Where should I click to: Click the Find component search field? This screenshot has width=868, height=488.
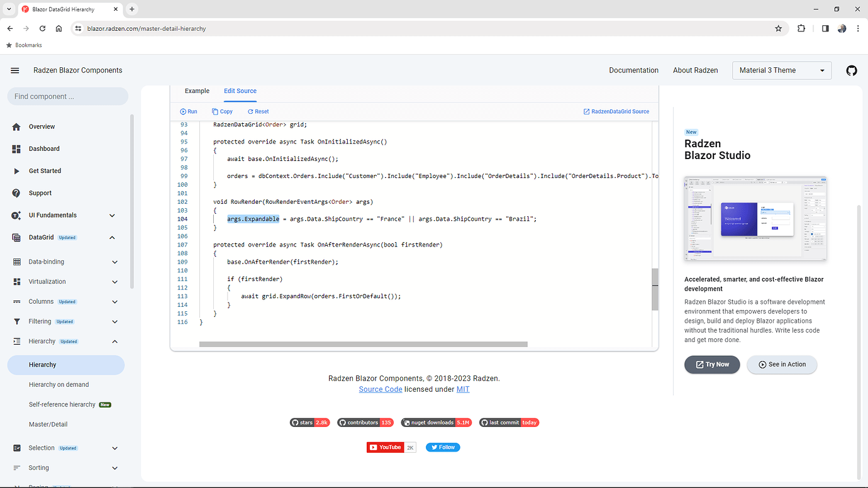point(67,96)
